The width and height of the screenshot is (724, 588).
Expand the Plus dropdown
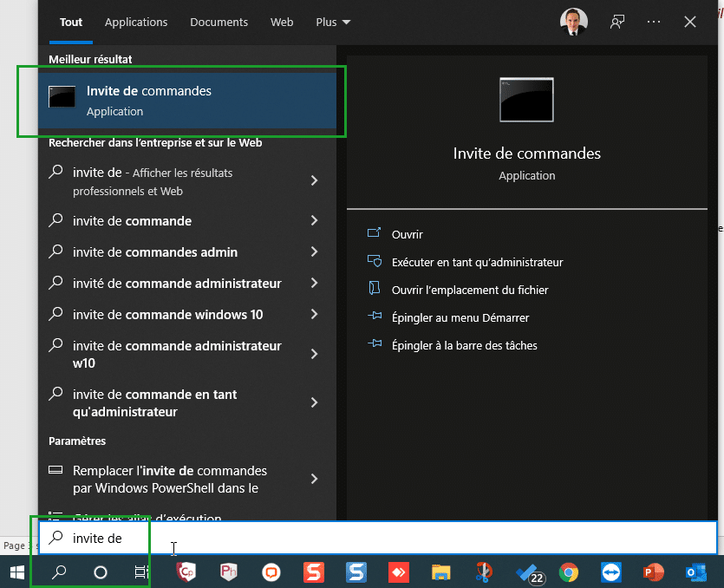click(333, 23)
